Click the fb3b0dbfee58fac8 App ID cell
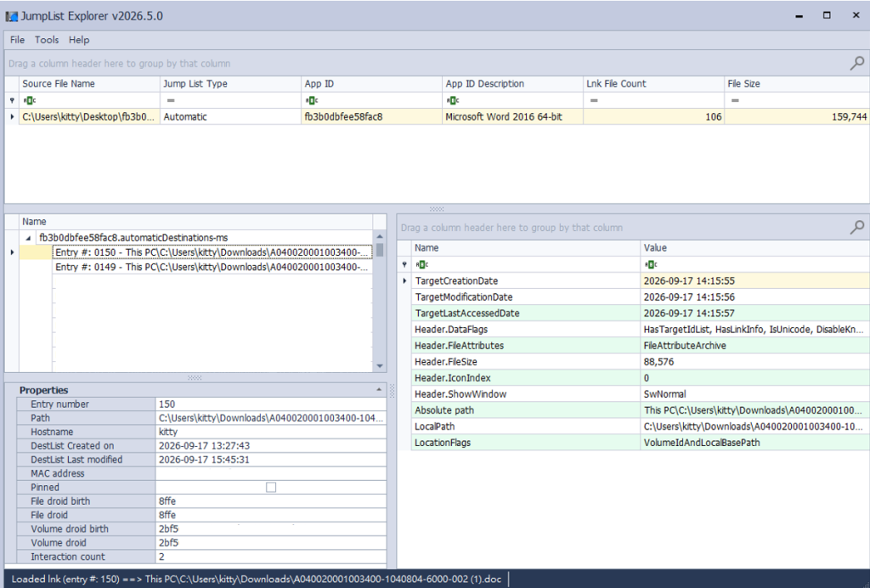The height and width of the screenshot is (588, 870). click(x=371, y=117)
